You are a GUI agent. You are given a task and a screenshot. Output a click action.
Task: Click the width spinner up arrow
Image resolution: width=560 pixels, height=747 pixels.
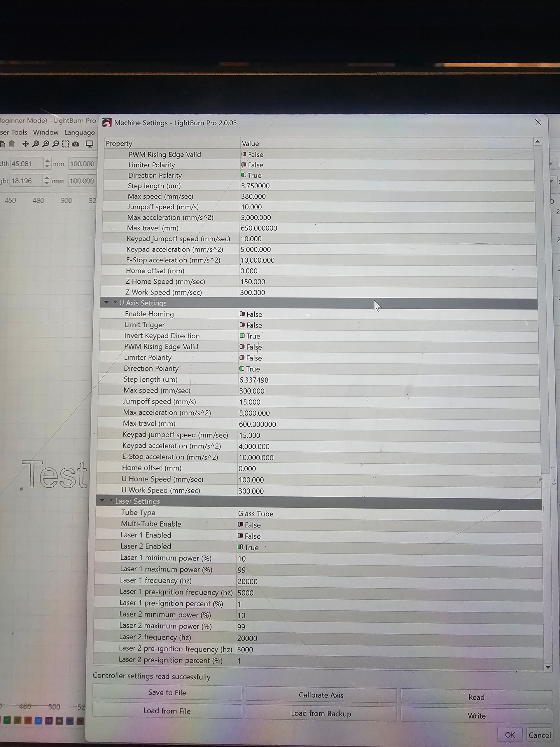[47, 161]
